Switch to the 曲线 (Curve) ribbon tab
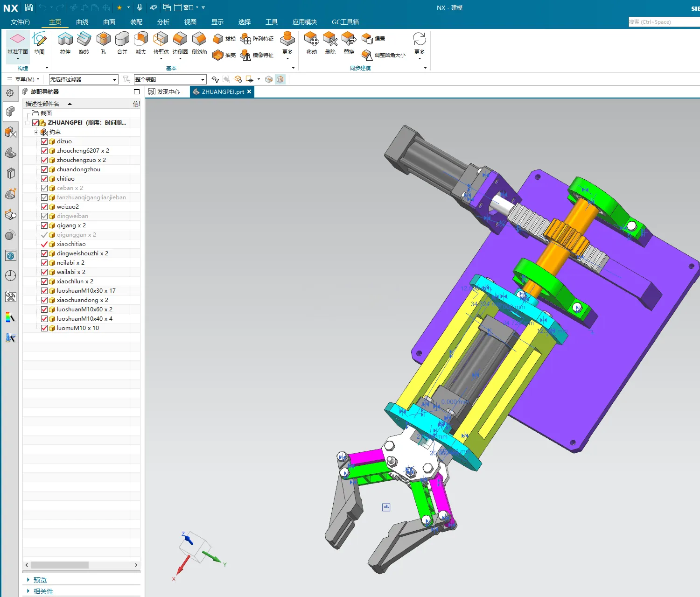Viewport: 700px width, 597px height. click(82, 22)
